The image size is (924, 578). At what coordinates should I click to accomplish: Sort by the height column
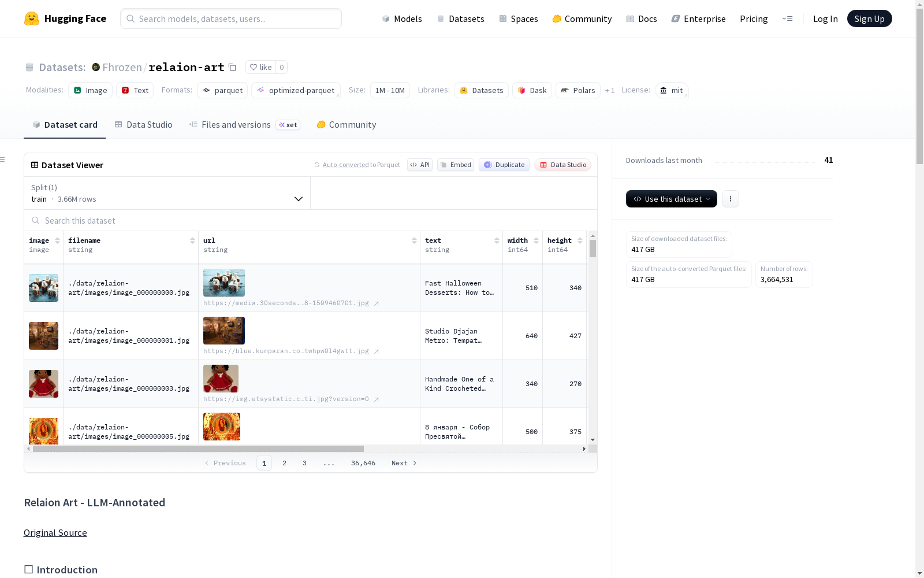click(580, 240)
